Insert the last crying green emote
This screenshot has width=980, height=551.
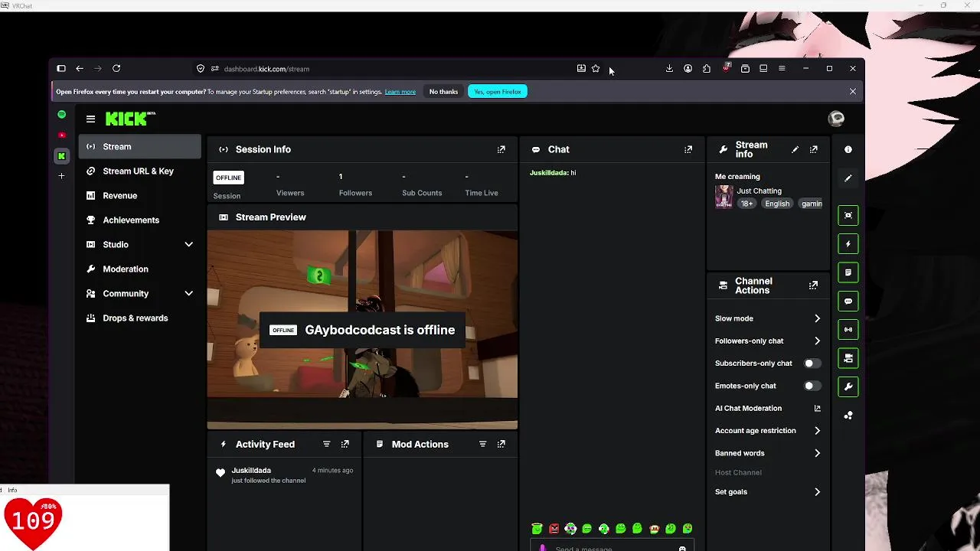[688, 529]
